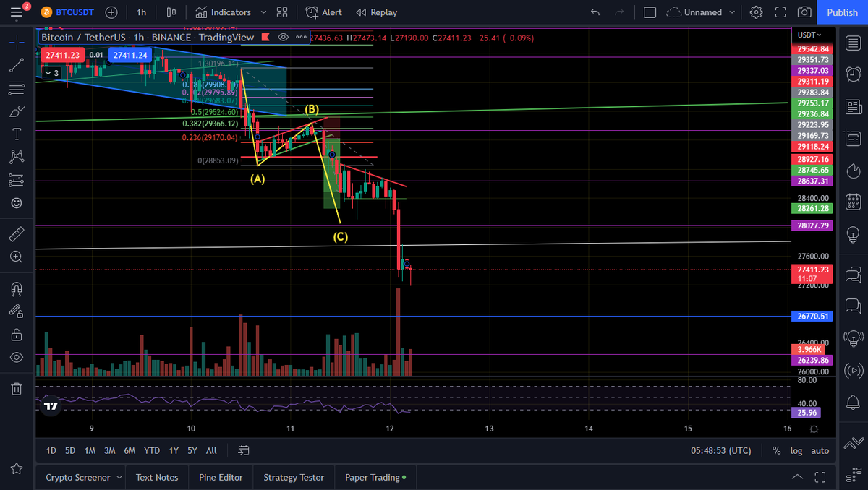This screenshot has width=868, height=490.
Task: Toggle percent scale mode
Action: click(776, 450)
